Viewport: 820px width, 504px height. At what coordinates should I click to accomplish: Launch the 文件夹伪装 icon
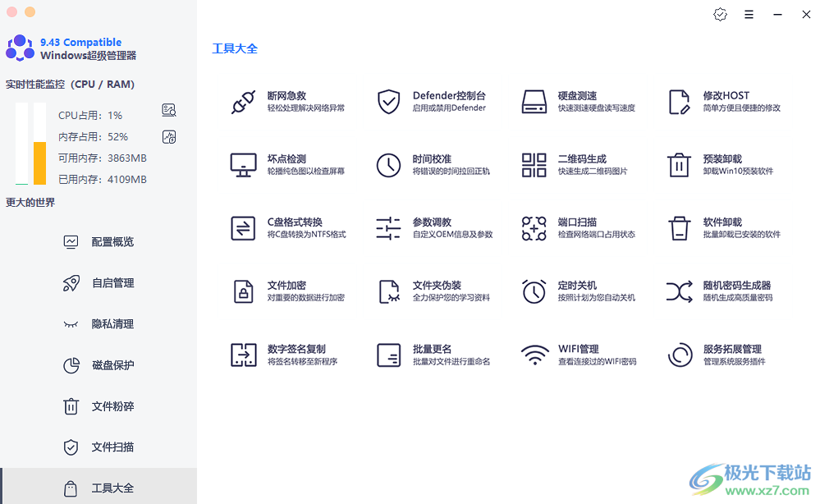coord(388,291)
